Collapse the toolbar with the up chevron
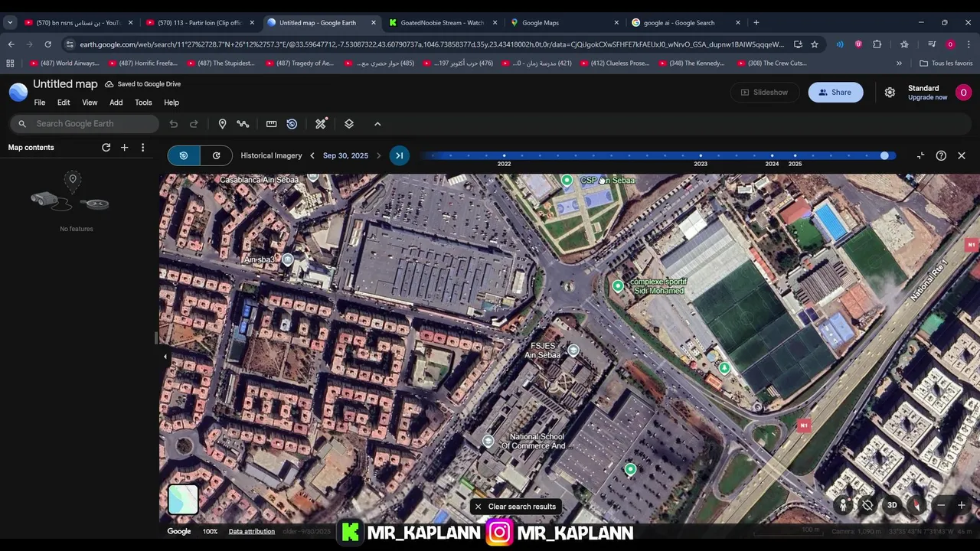 [x=377, y=124]
